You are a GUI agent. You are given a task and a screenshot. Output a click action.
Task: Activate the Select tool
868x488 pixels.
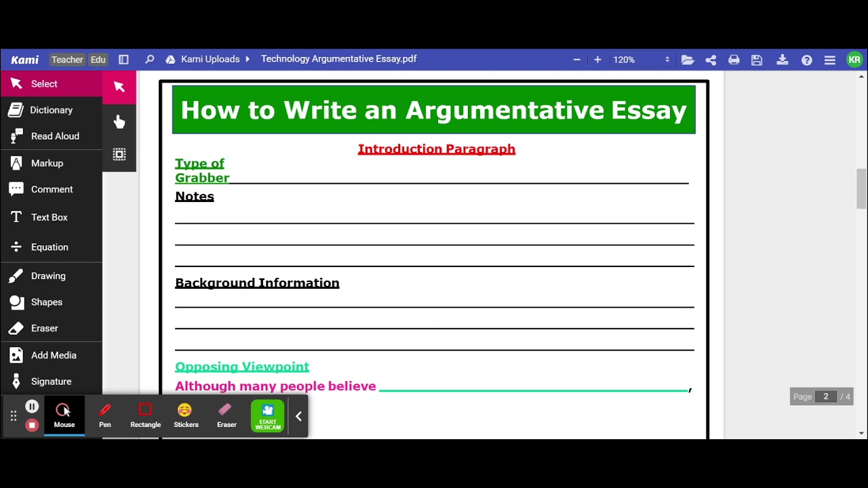pos(51,84)
